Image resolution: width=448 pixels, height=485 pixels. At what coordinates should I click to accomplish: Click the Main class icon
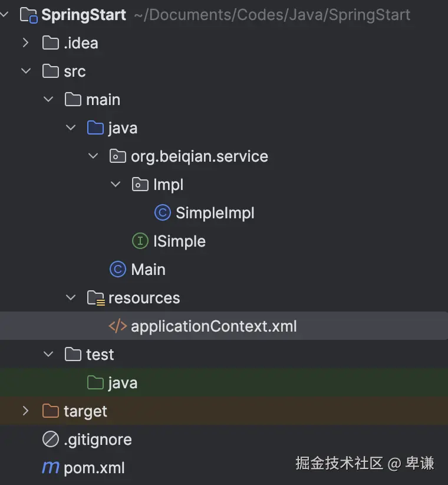[x=118, y=270]
